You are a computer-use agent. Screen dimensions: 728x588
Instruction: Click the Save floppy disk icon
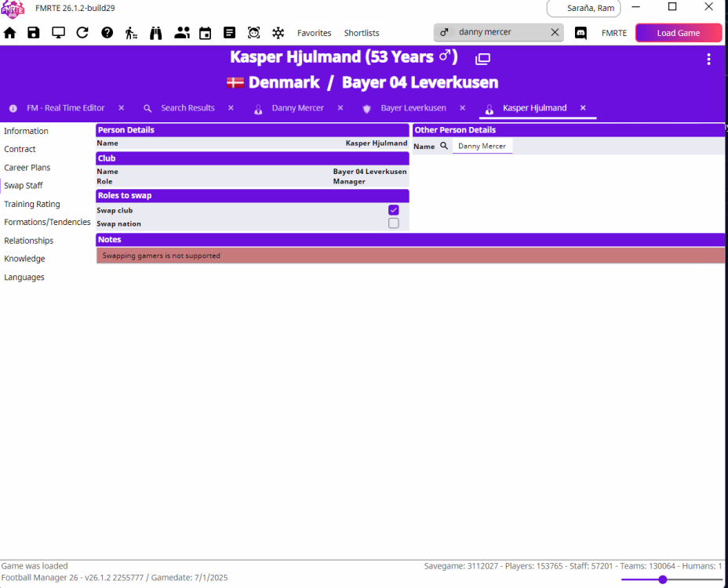coord(34,33)
